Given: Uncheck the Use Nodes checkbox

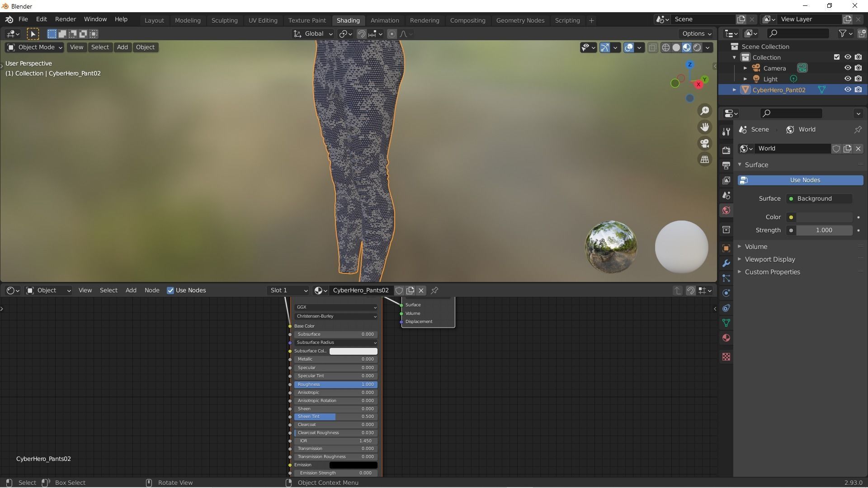Looking at the screenshot, I should (170, 291).
